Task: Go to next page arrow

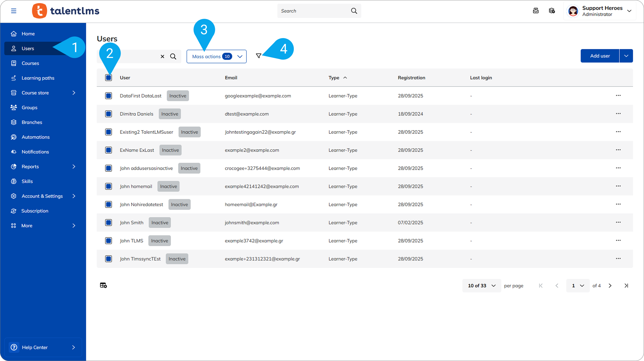Action: coord(610,286)
